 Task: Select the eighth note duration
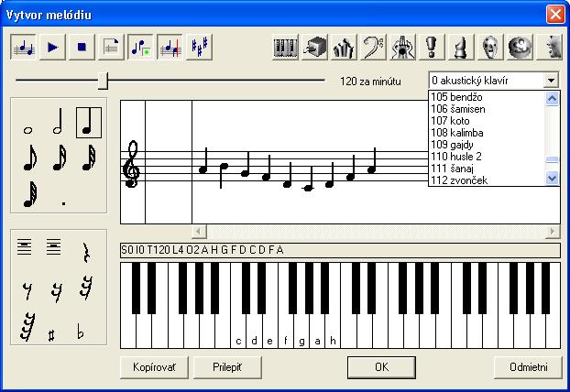point(30,158)
